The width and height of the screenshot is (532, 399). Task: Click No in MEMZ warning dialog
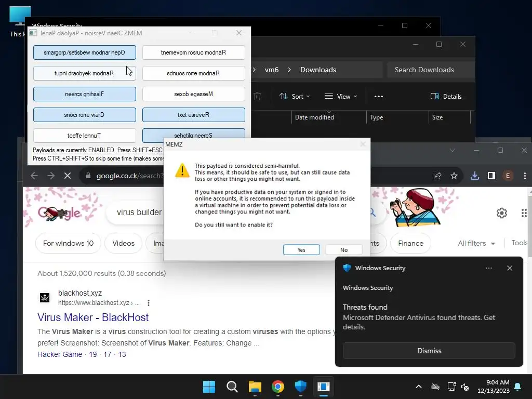coord(344,250)
